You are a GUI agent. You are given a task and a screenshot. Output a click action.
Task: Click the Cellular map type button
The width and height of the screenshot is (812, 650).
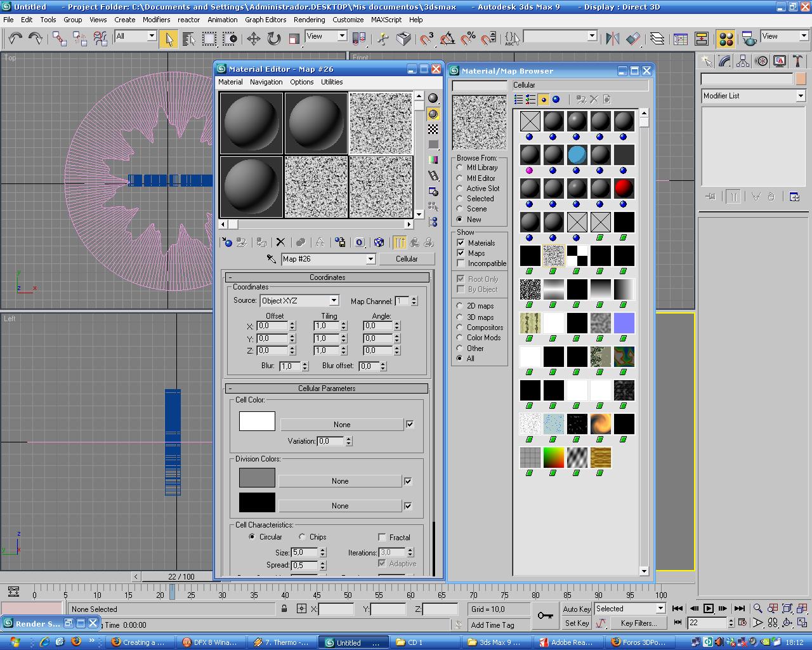407,259
